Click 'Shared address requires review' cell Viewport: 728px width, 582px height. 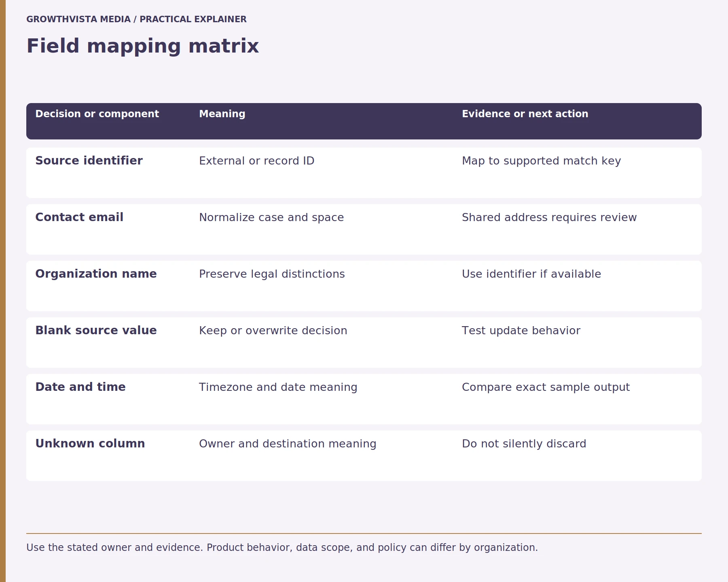pyautogui.click(x=549, y=217)
